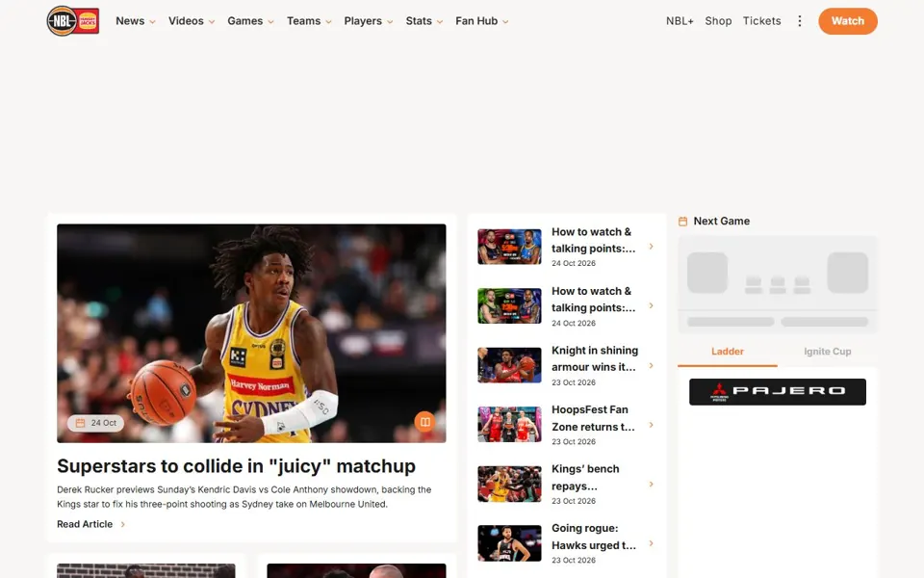Click arrow beside Knight in shining armour article
The width and height of the screenshot is (924, 578).
pos(652,366)
